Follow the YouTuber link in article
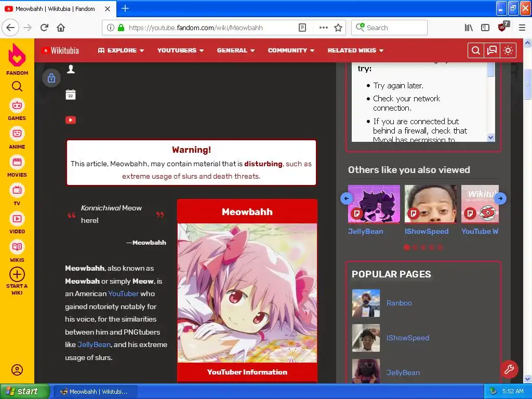 (124, 294)
